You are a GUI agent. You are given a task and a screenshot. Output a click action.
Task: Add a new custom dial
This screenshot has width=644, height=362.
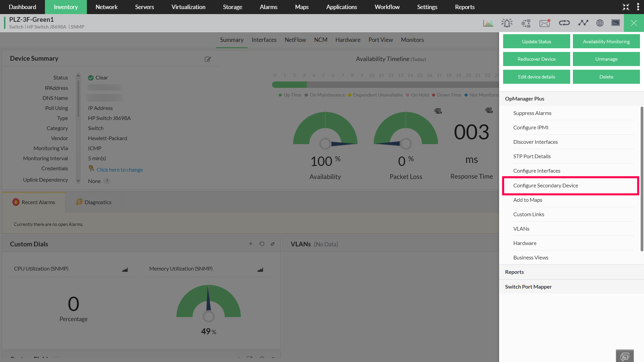coord(251,244)
